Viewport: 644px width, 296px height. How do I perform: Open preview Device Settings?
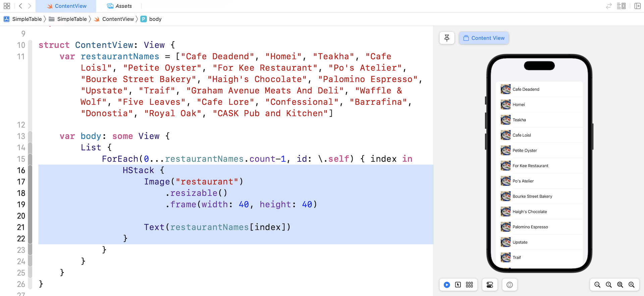pyautogui.click(x=490, y=285)
